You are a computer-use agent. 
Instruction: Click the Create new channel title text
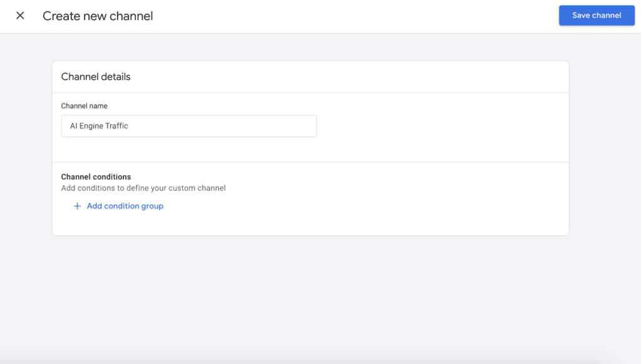(97, 16)
